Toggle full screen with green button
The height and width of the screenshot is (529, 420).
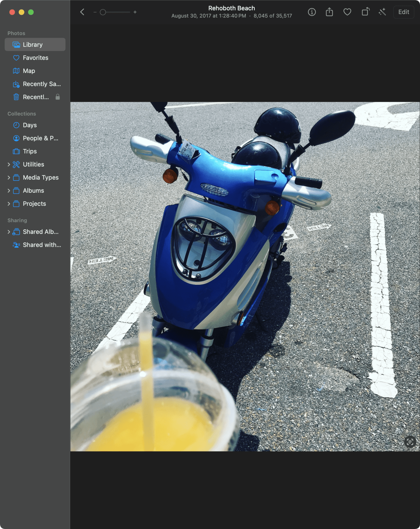(31, 12)
